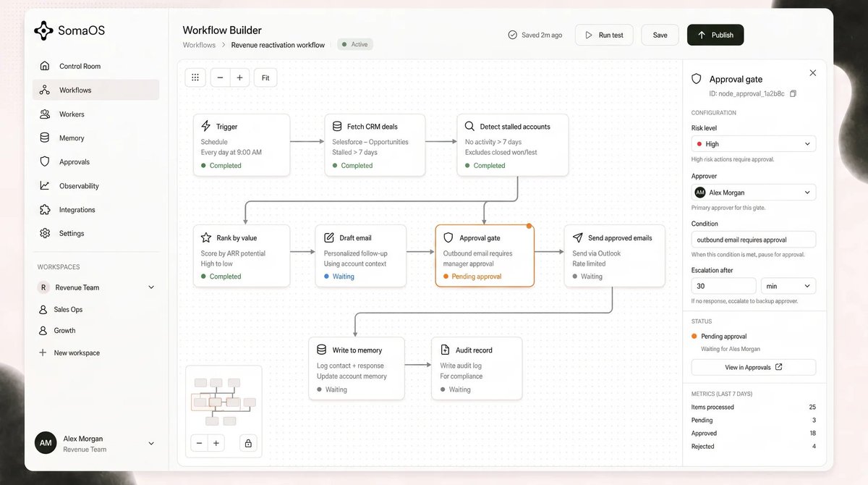The width and height of the screenshot is (868, 485).
Task: Click the Rank by value star icon
Action: point(206,237)
